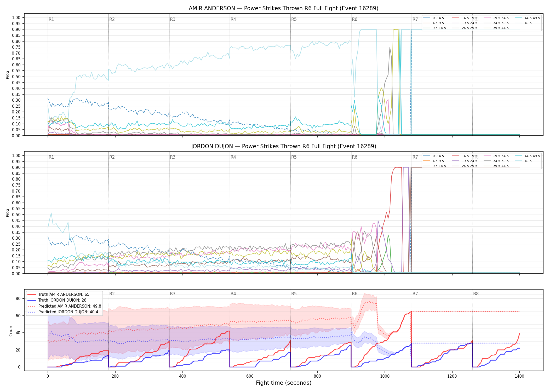Select 9.5-14.5 legend entry in Amir Anderson chart
The height and width of the screenshot is (392, 549).
[434, 28]
